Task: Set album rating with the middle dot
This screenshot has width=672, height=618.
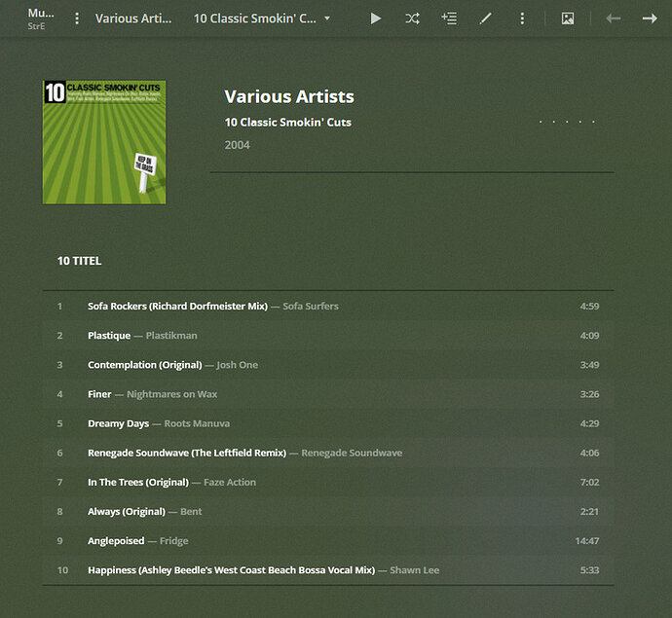Action: click(567, 122)
